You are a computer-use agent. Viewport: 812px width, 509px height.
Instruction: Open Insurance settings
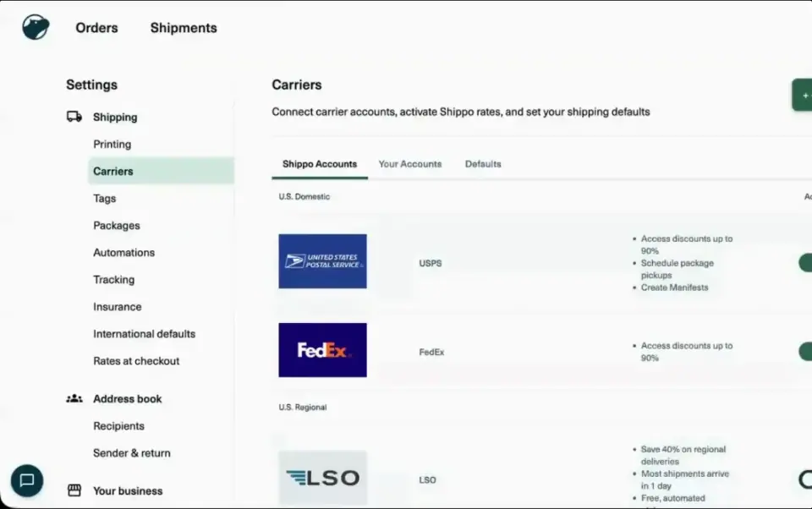click(117, 307)
